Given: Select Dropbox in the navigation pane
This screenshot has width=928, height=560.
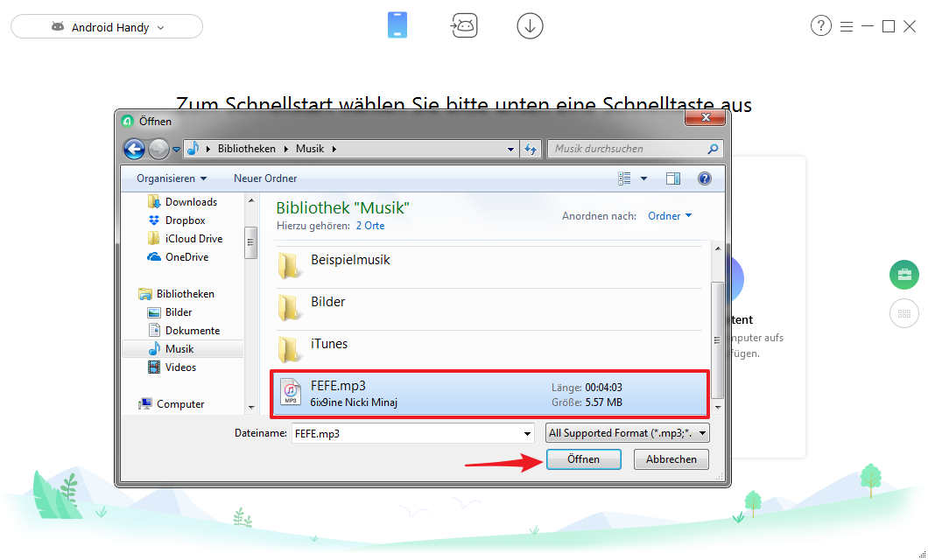Looking at the screenshot, I should click(186, 220).
